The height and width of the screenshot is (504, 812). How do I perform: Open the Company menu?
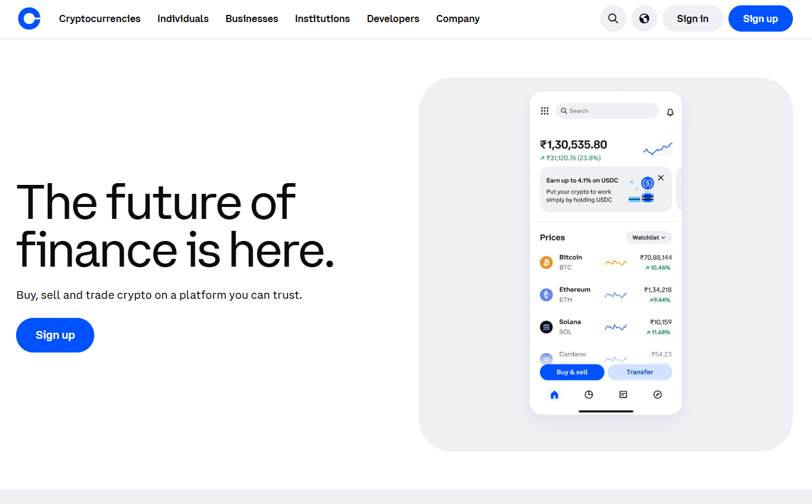(458, 18)
